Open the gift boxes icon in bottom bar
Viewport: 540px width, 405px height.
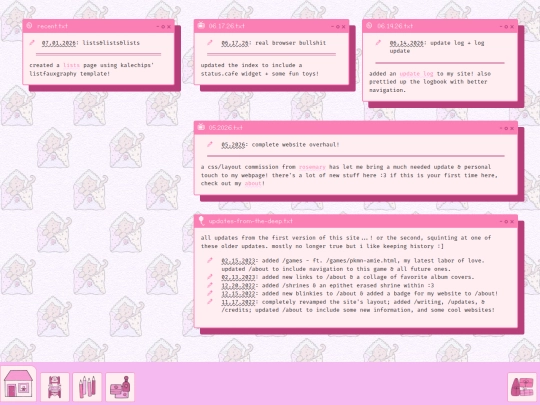click(521, 387)
